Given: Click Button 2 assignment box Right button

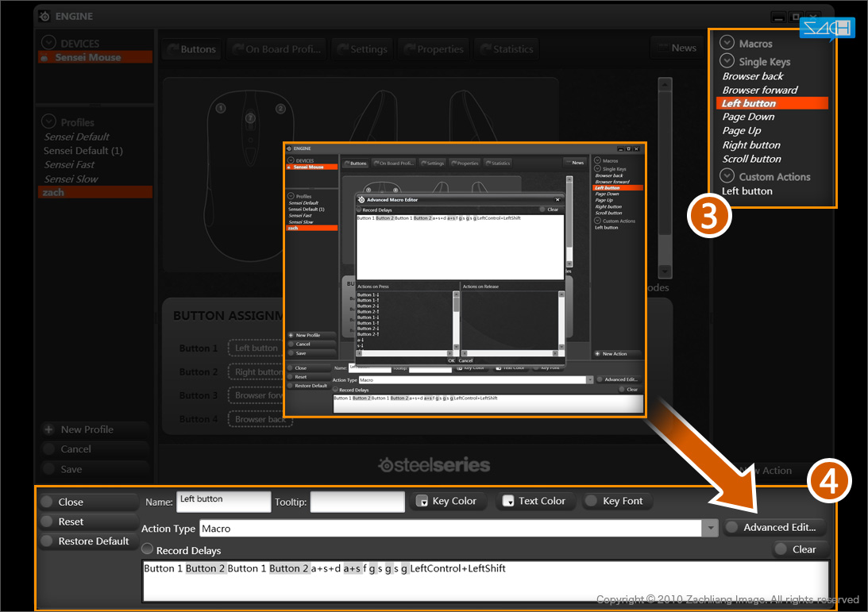Looking at the screenshot, I should pos(256,371).
